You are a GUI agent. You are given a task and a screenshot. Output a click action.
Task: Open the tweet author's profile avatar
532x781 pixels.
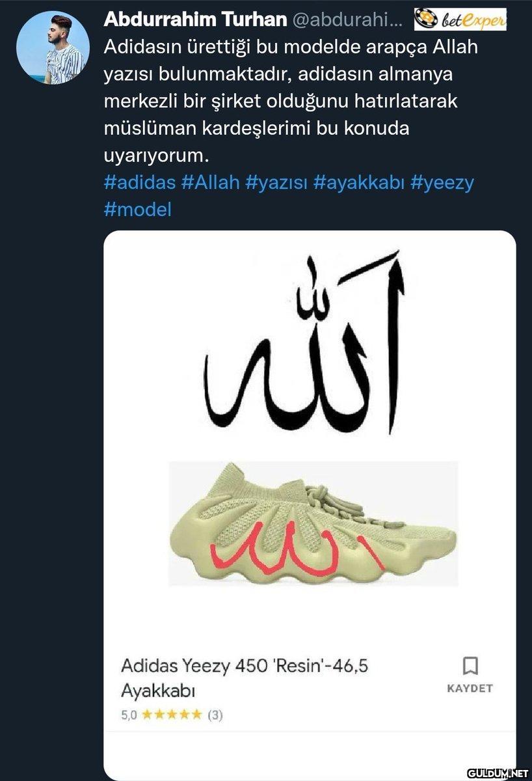point(53,48)
